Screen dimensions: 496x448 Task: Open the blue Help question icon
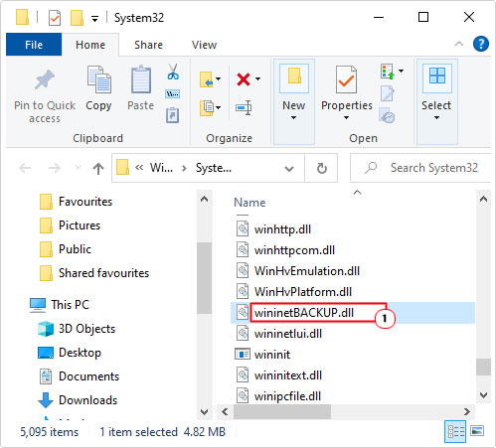point(481,44)
